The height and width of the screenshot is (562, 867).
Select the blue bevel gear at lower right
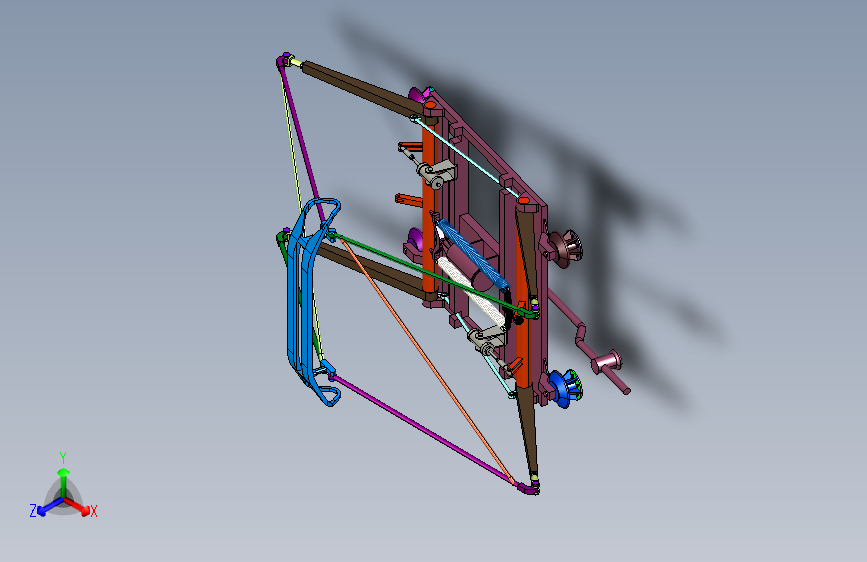(566, 388)
